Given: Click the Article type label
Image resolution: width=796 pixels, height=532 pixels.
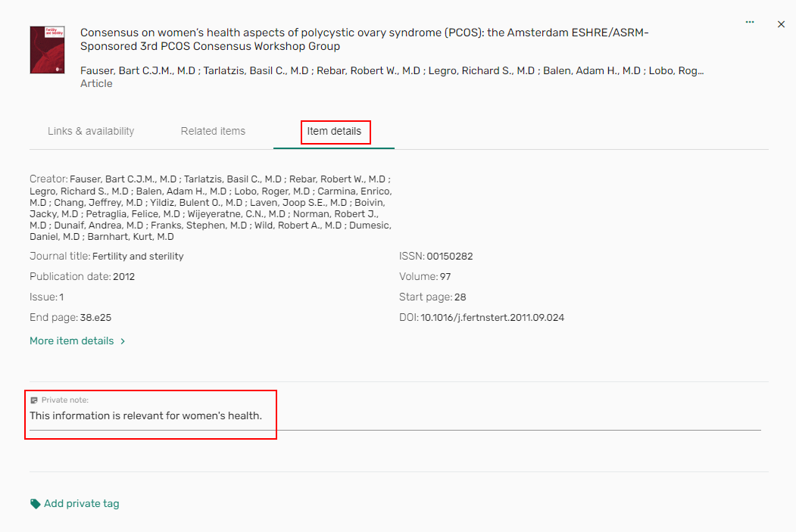Looking at the screenshot, I should pos(96,84).
